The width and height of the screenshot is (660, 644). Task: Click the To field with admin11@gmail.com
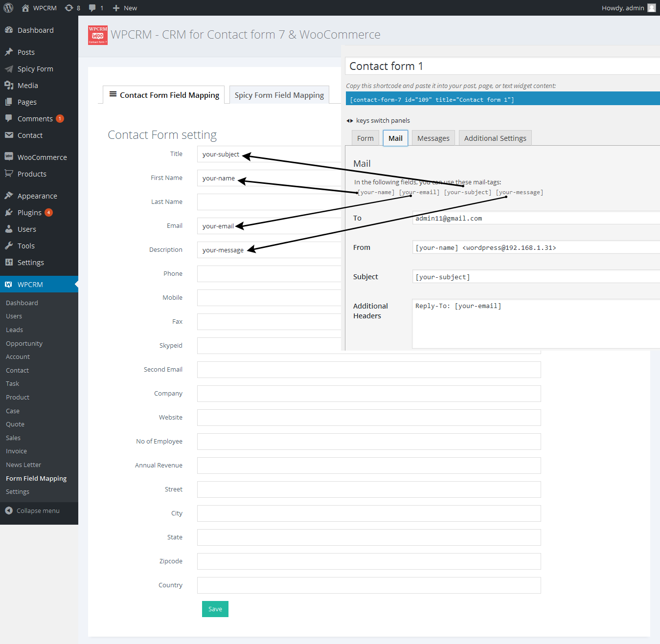tap(536, 218)
